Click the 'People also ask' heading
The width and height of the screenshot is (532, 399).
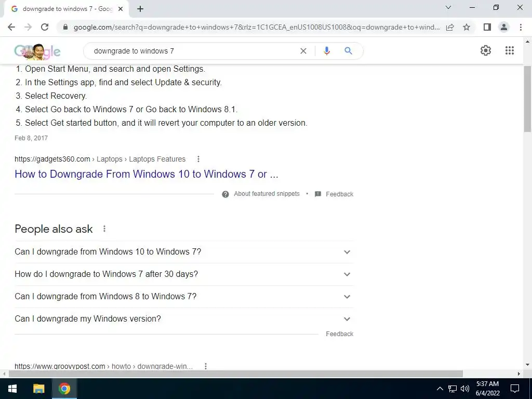point(54,229)
